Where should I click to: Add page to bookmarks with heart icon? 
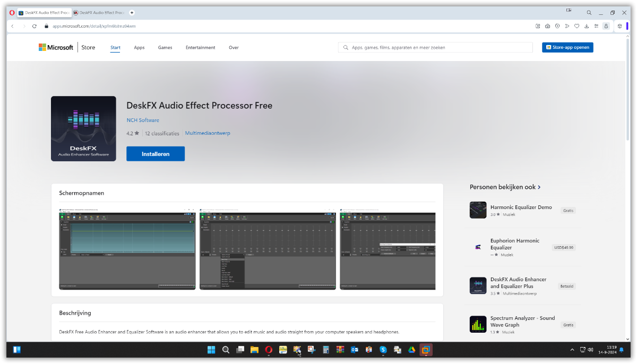pyautogui.click(x=576, y=26)
